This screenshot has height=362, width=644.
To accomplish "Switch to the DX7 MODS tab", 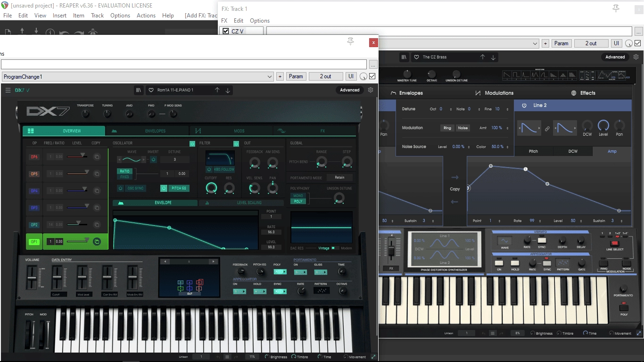I will (x=231, y=131).
